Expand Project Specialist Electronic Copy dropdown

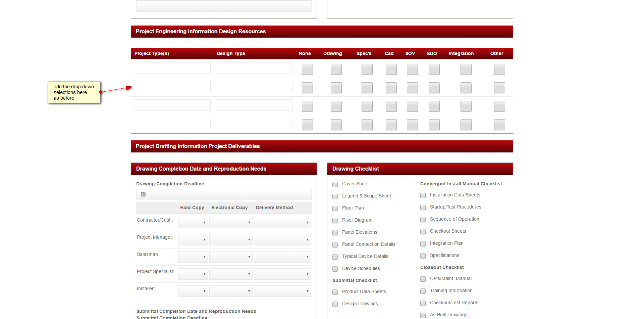pos(231,274)
